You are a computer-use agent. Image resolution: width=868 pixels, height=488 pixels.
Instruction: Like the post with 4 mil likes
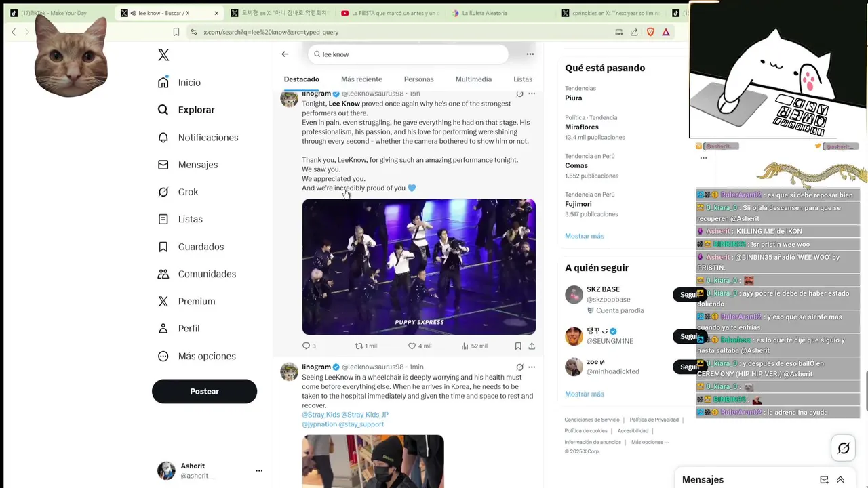pos(420,346)
